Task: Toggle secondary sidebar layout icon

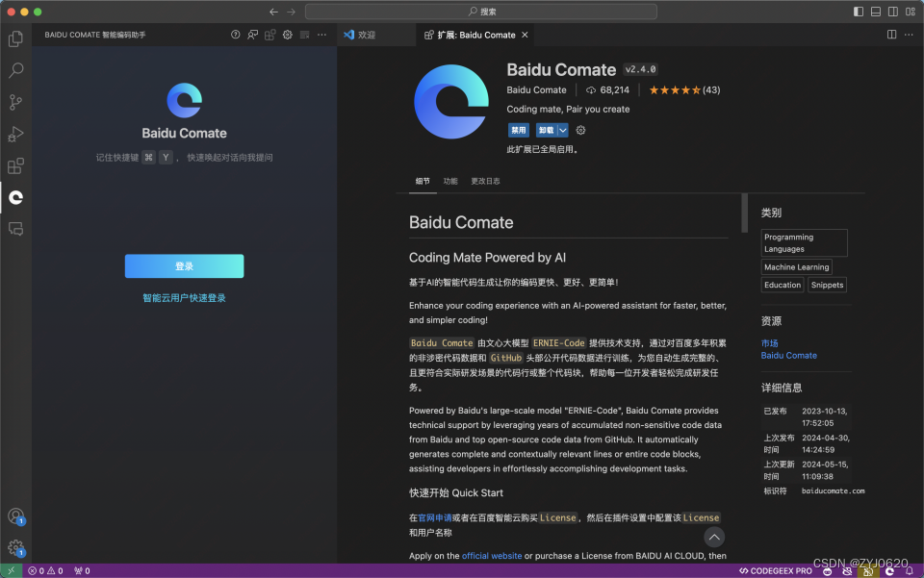Action: 893,12
